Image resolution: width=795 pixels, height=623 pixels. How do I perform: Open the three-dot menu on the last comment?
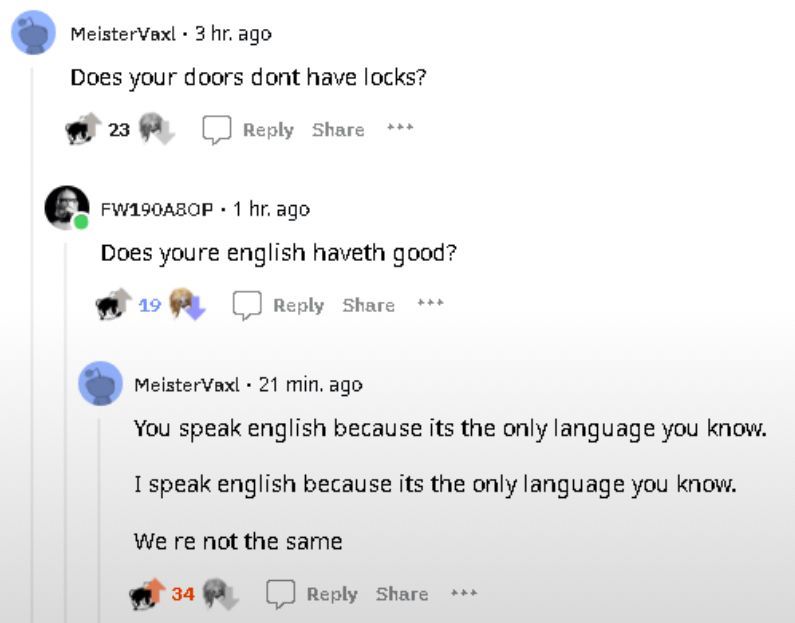click(x=464, y=592)
